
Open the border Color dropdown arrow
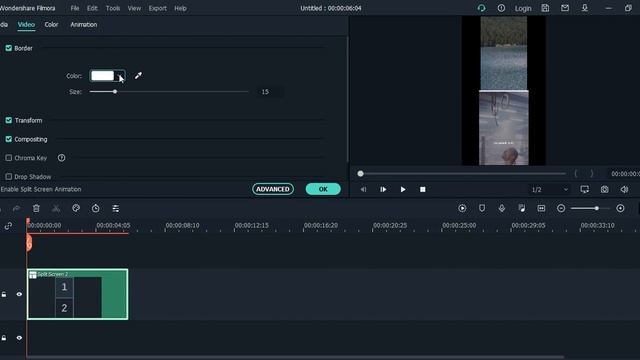pos(120,76)
